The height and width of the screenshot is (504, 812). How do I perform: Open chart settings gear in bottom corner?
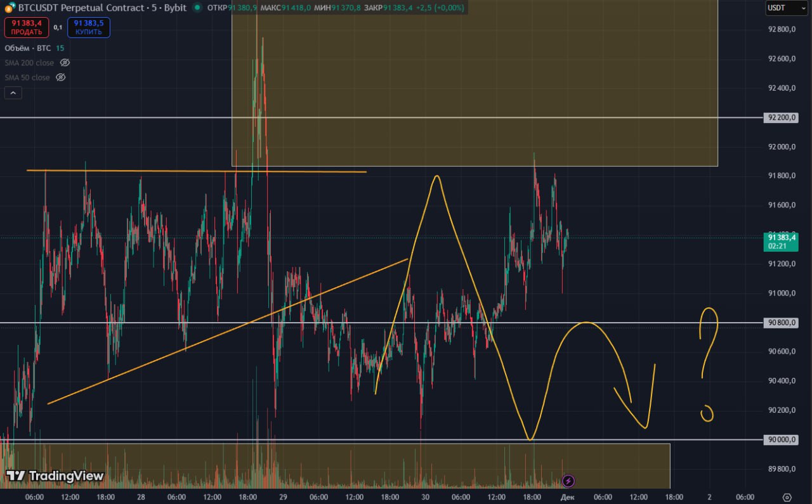(x=787, y=497)
